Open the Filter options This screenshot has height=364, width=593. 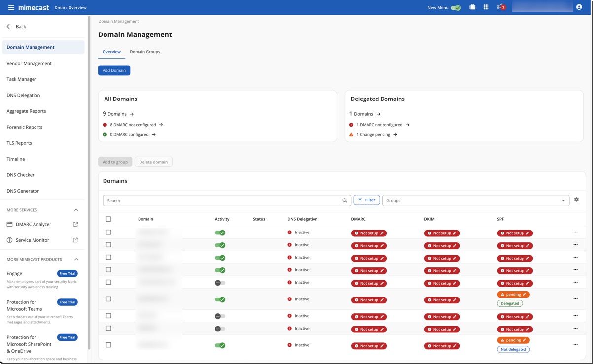point(367,200)
